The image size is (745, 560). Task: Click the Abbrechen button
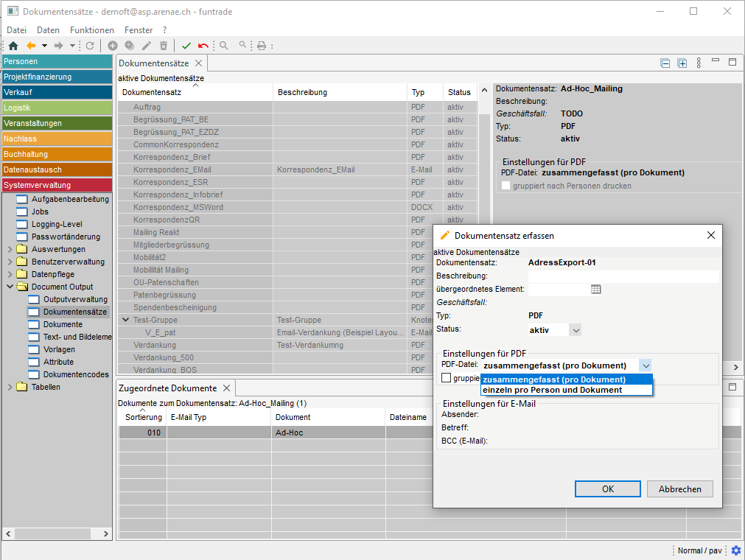coord(679,489)
